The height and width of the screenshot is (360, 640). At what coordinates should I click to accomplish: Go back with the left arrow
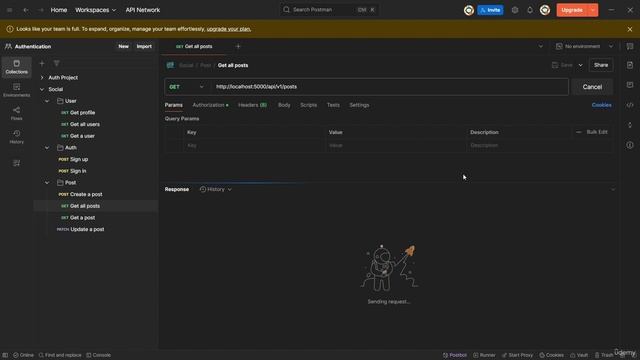pos(26,10)
